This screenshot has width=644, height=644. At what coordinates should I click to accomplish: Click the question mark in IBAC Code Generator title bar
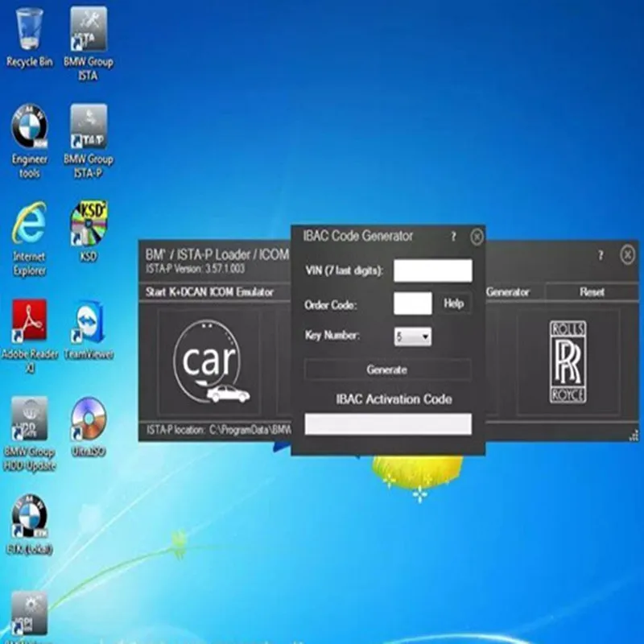[453, 237]
